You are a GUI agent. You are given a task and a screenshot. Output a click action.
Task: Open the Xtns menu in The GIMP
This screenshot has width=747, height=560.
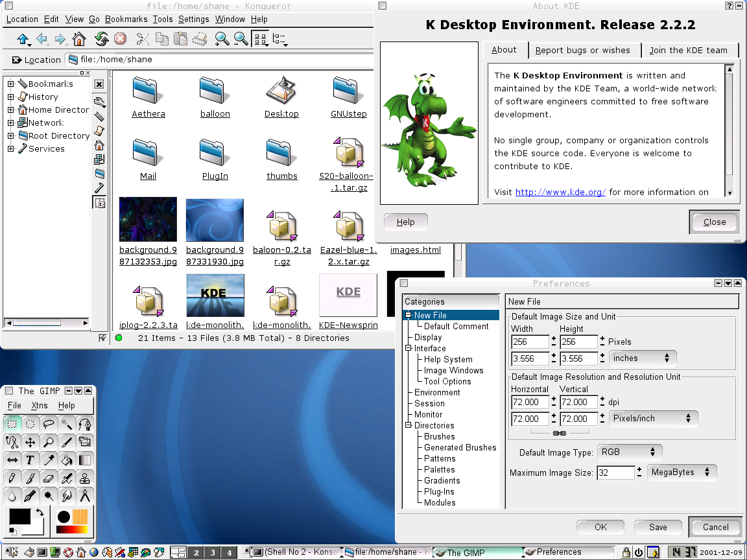pos(39,405)
